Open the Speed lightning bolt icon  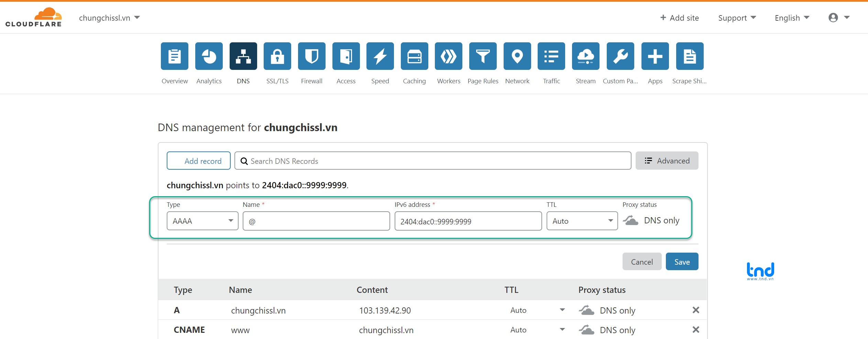click(x=380, y=56)
